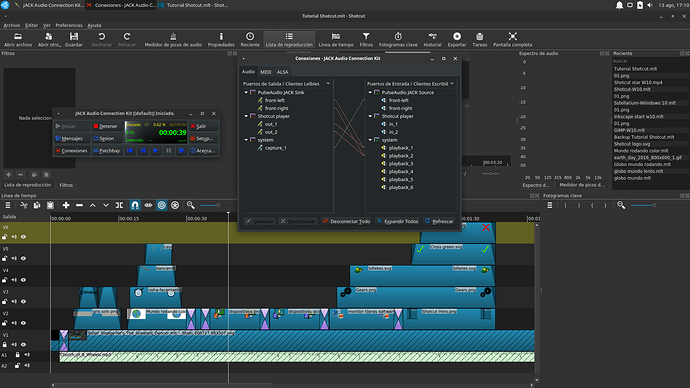Click Abrir archivo in the toolbar
This screenshot has width=690, height=388.
pos(18,39)
